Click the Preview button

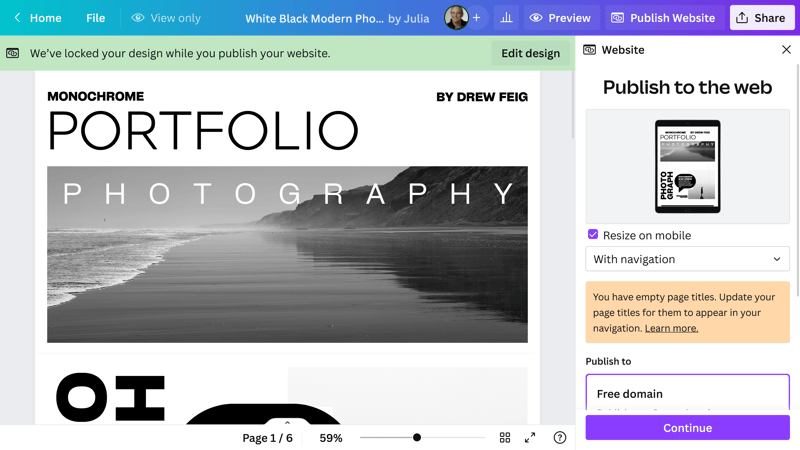(x=561, y=18)
